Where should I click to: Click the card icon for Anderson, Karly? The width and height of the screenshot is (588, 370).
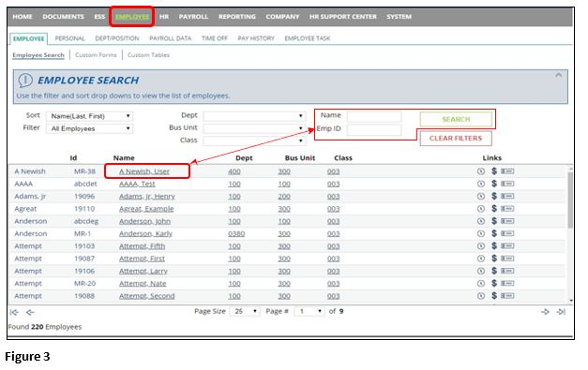507,233
